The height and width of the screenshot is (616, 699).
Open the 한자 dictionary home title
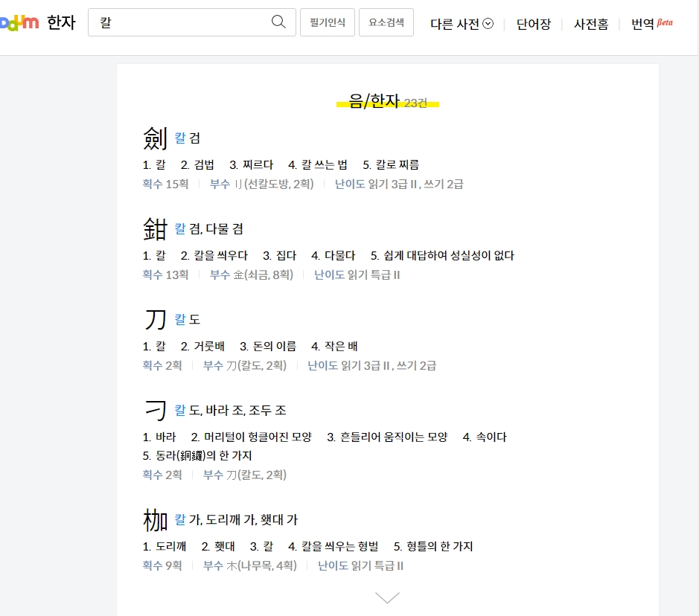tap(62, 22)
